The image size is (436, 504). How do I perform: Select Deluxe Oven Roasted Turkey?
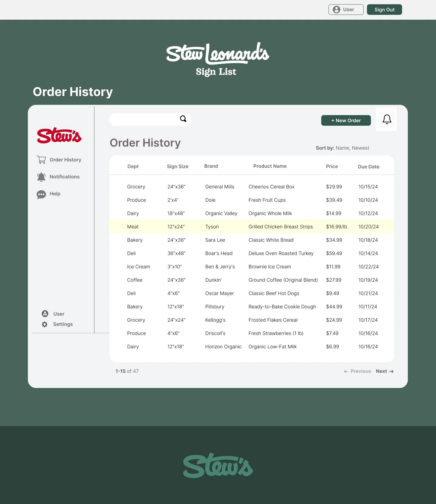(281, 254)
